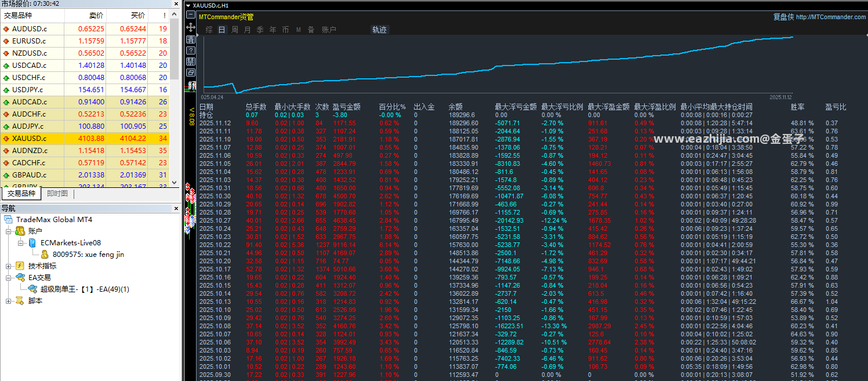Viewport: 868px width, 381px height.
Task: Expand the 技术指标 tree node
Action: click(x=9, y=266)
